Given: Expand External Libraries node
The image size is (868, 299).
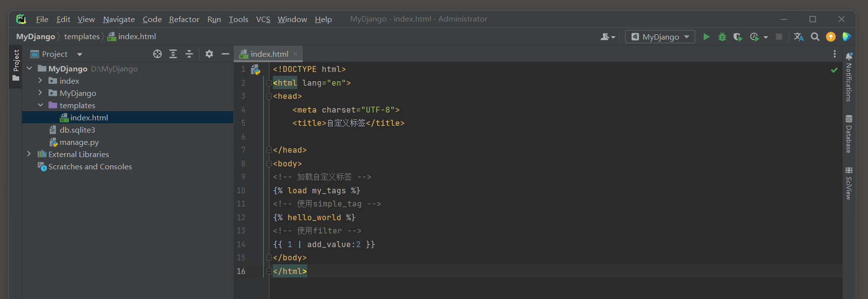Looking at the screenshot, I should click(x=29, y=154).
